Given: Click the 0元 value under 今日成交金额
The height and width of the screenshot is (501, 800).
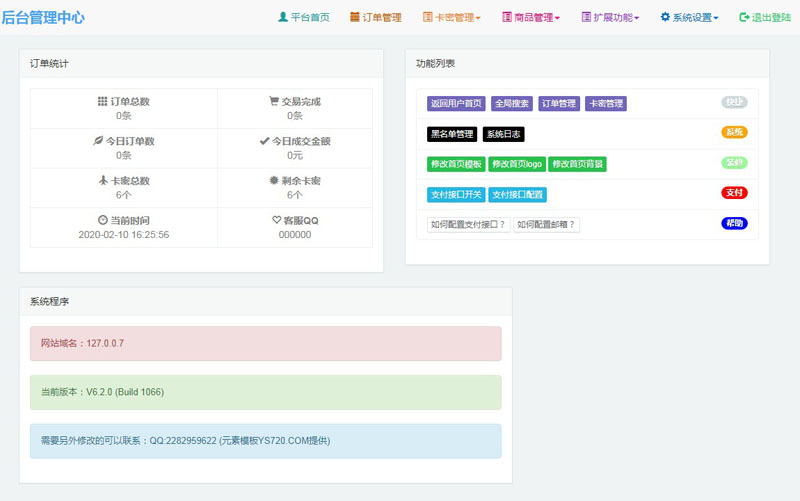Looking at the screenshot, I should (295, 155).
